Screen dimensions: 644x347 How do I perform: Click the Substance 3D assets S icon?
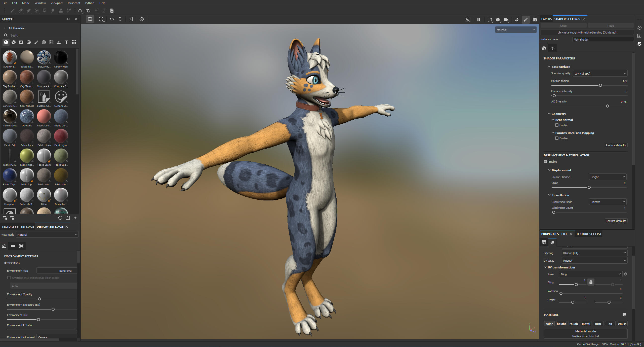[x=639, y=44]
